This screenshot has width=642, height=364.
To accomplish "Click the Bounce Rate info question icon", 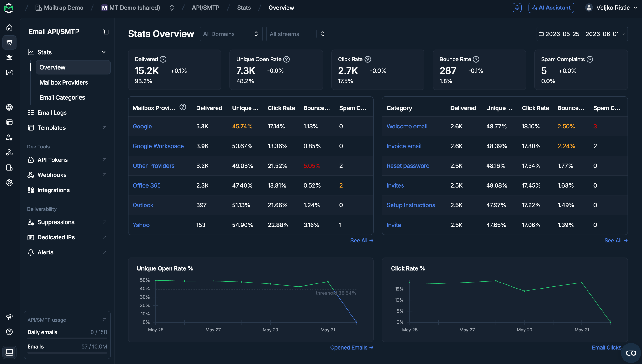I will pyautogui.click(x=476, y=59).
